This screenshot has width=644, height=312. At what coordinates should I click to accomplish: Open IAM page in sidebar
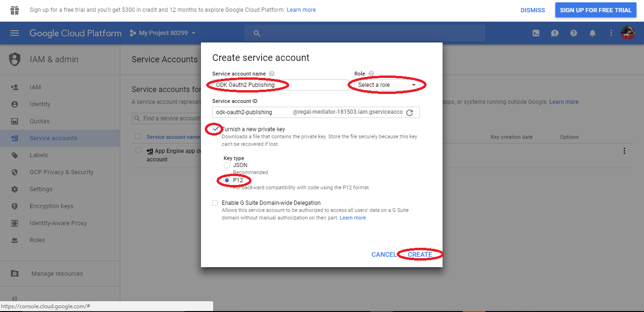click(35, 87)
